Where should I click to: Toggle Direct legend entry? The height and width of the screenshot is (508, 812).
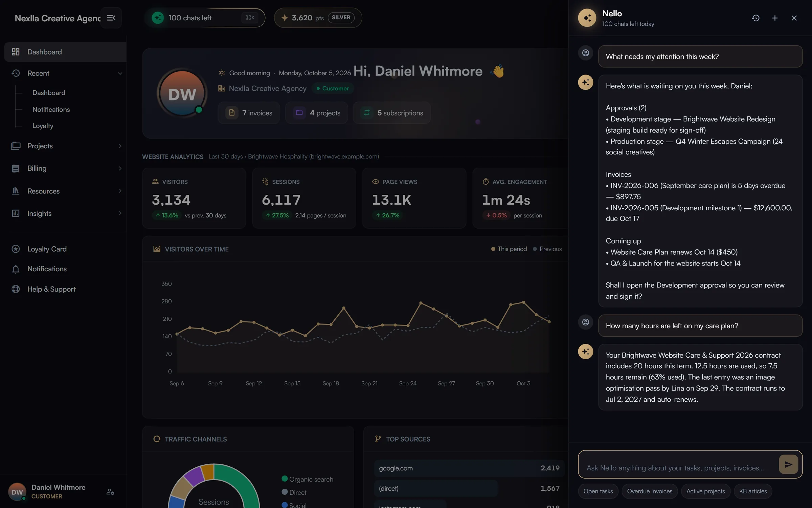click(294, 492)
